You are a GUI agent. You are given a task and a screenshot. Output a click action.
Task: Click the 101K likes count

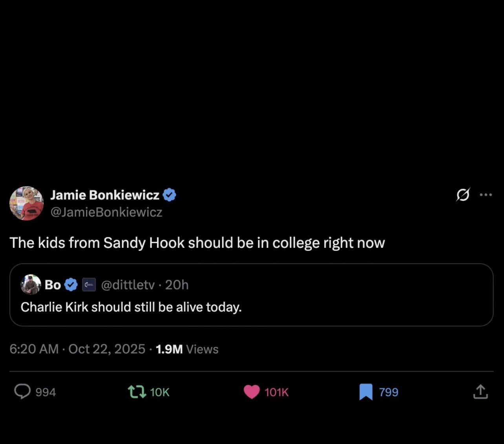pyautogui.click(x=276, y=392)
